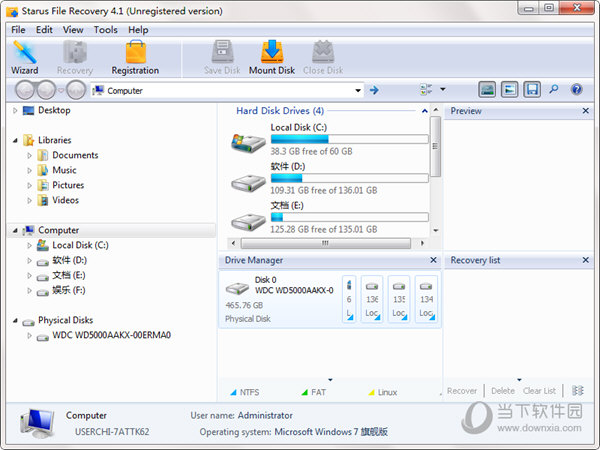Open the view mode dropdown arrow
The width and height of the screenshot is (600, 450).
(443, 89)
